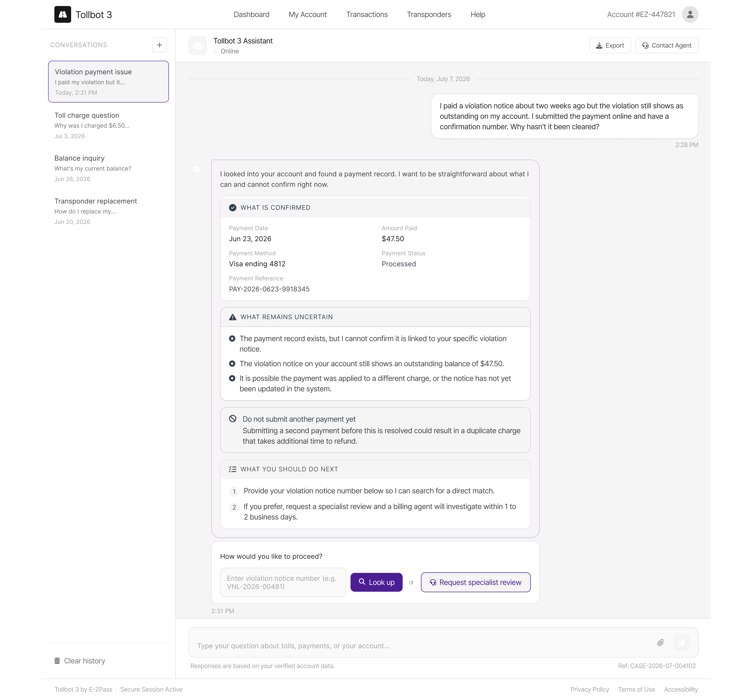The image size is (753, 700).
Task: Click the Look up button
Action: (376, 582)
